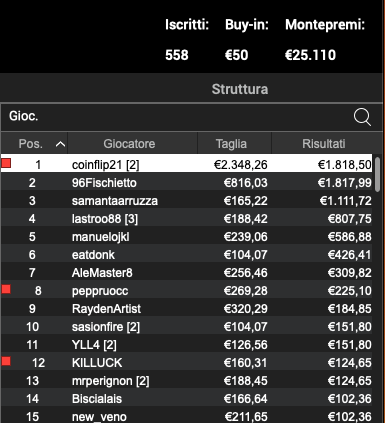Select the AleMaster8 player entry
This screenshot has height=423, width=385.
[x=187, y=273]
